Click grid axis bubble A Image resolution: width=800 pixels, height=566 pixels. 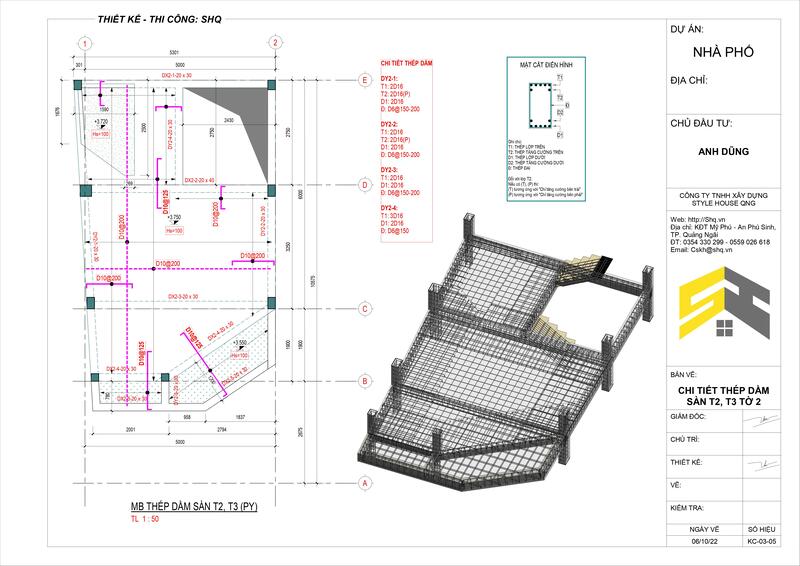(365, 483)
